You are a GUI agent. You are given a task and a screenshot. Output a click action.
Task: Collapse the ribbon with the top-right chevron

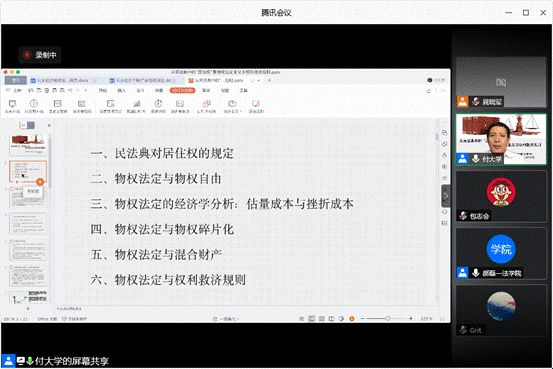click(443, 91)
